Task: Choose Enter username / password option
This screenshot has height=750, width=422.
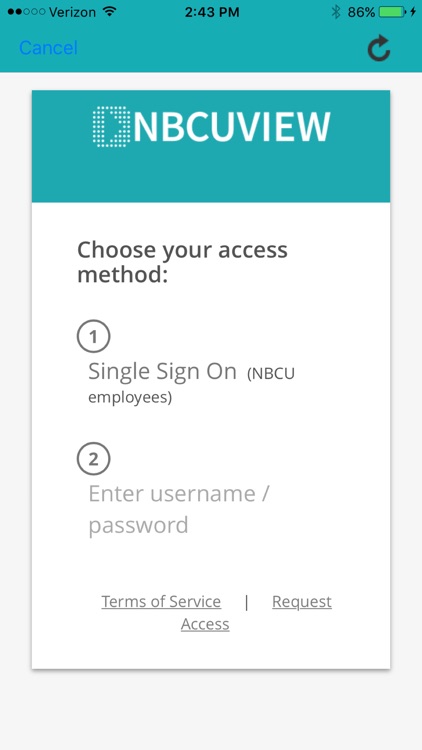Action: [179, 509]
